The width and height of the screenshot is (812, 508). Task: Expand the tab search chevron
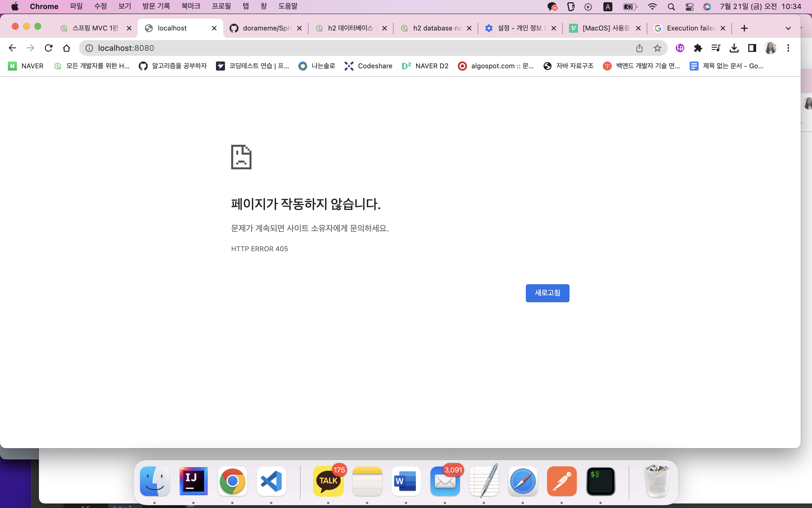788,28
